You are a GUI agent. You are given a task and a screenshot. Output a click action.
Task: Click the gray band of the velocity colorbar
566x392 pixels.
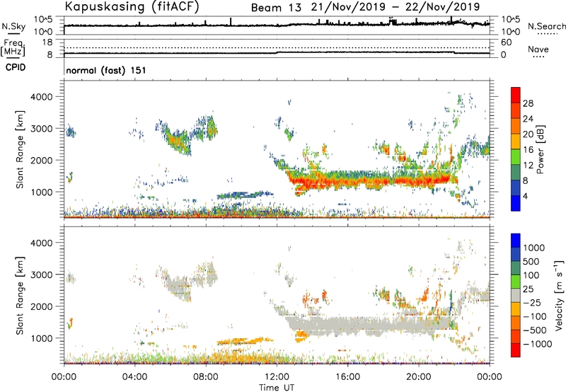point(516,295)
